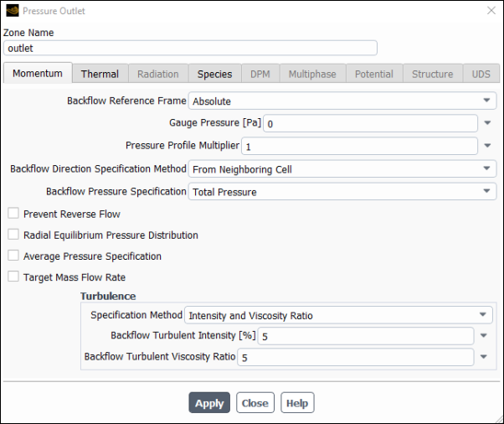Click the Gauge Pressure input field
504x424 pixels.
click(368, 123)
